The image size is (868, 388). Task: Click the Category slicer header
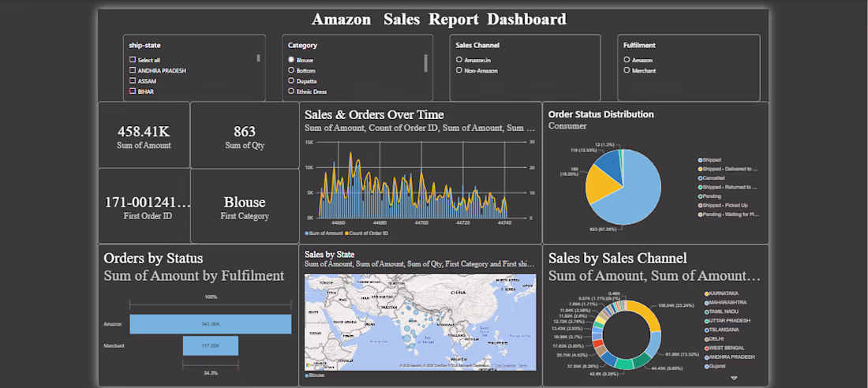[302, 46]
